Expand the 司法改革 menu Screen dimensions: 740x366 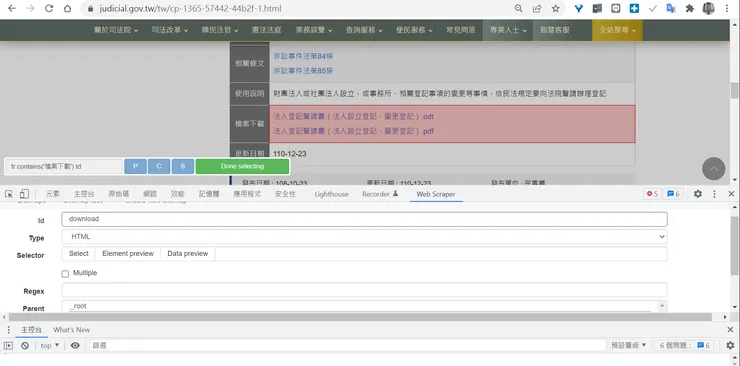pos(170,30)
